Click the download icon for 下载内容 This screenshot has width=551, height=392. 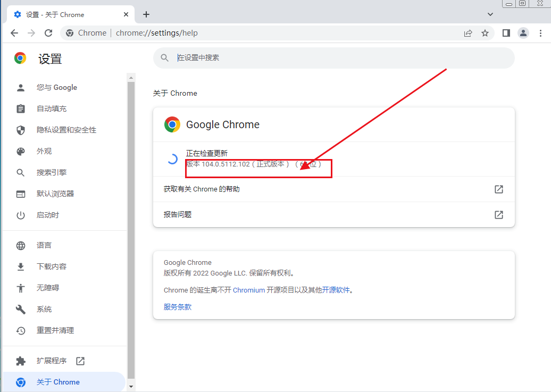(21, 267)
